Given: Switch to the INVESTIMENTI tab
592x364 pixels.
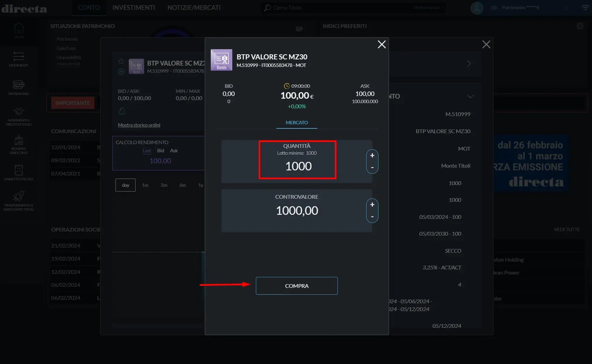Looking at the screenshot, I should pos(134,8).
